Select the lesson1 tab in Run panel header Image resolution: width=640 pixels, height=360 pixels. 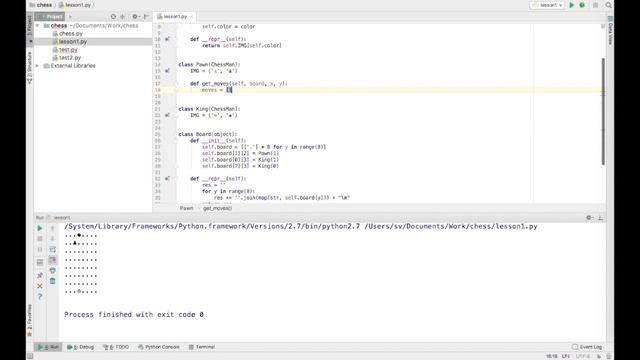pyautogui.click(x=59, y=218)
